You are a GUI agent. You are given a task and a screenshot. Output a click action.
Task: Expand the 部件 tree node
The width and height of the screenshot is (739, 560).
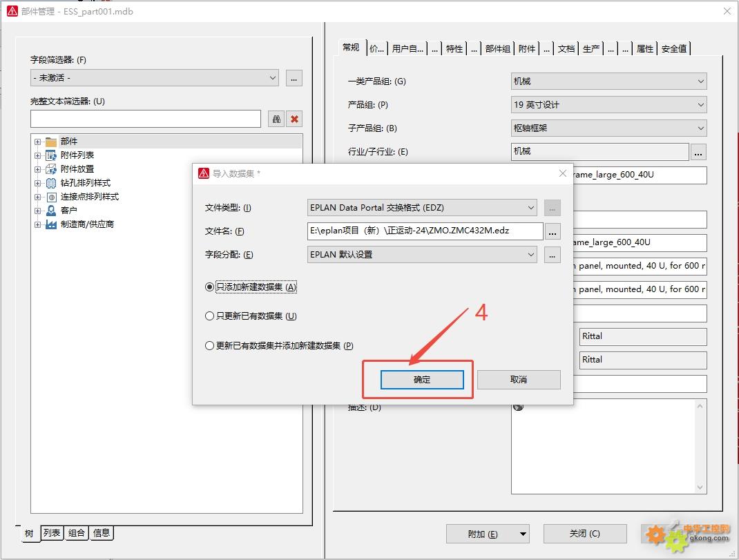[x=37, y=142]
